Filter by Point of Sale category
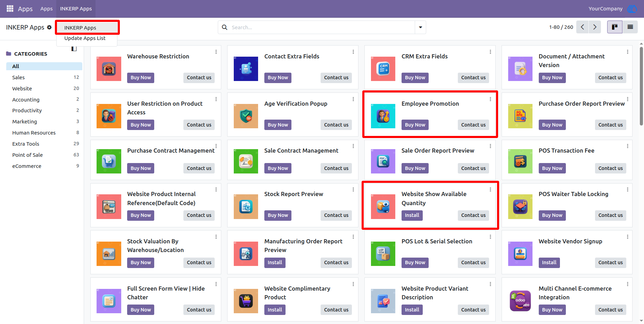 click(x=44, y=155)
